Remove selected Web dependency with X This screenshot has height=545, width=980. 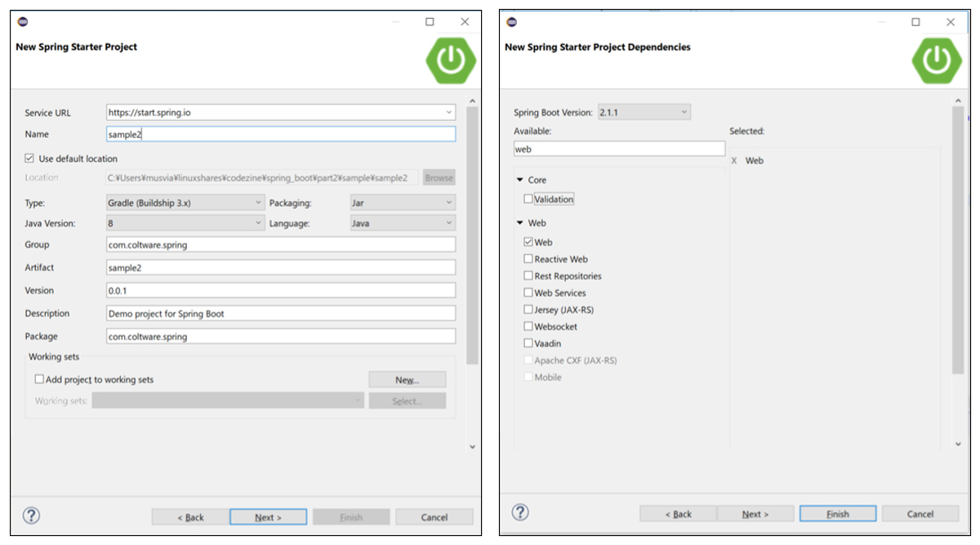tap(734, 161)
